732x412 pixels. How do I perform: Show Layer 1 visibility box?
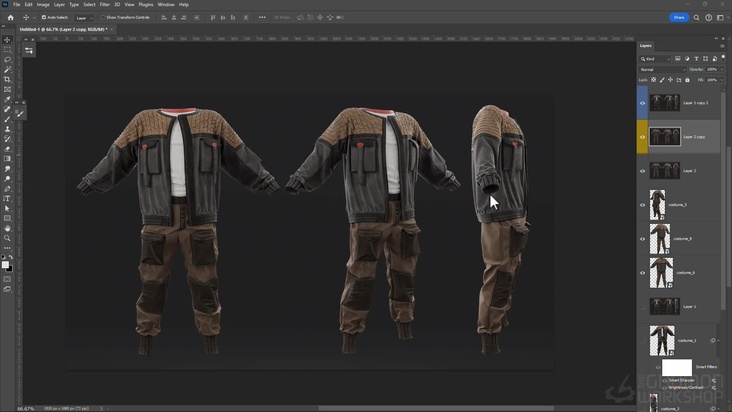(642, 307)
